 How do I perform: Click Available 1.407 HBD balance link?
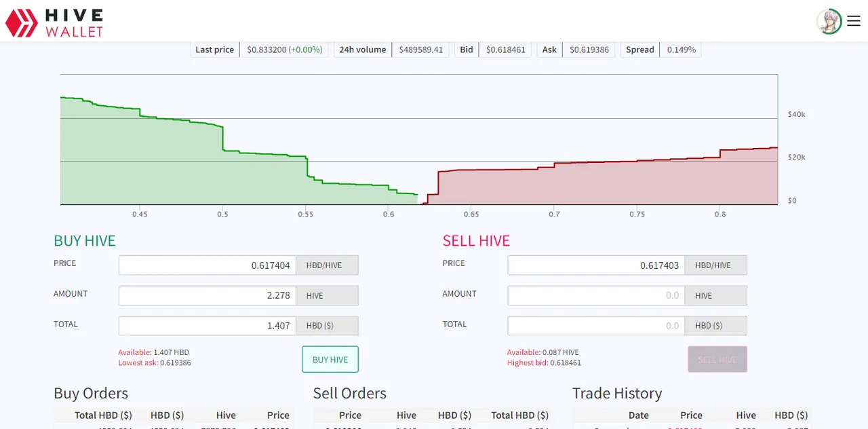154,352
